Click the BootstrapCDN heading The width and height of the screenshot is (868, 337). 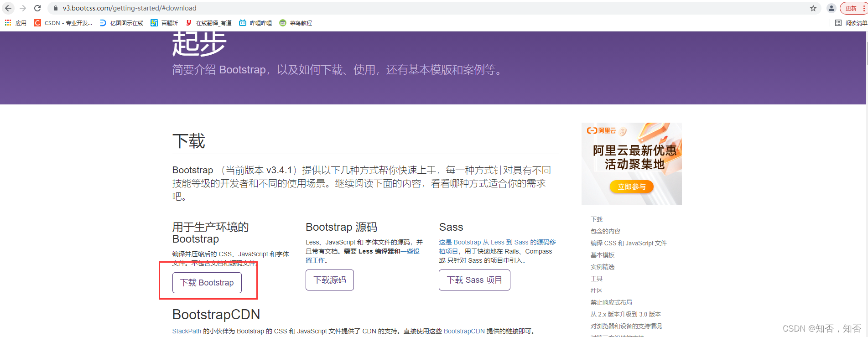tap(216, 314)
